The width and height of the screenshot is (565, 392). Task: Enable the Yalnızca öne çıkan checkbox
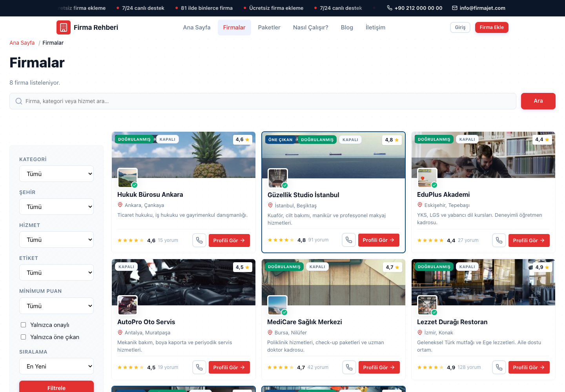coord(23,337)
